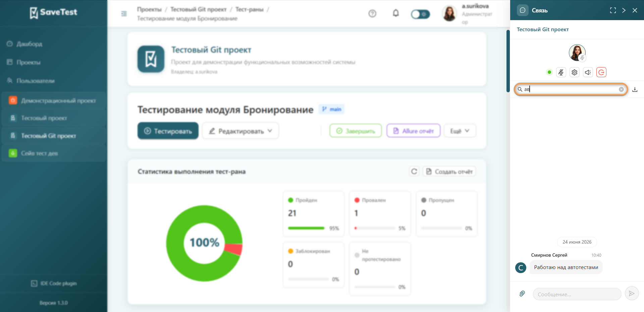Toggle the theme switch in header
The image size is (644, 312).
pyautogui.click(x=420, y=14)
